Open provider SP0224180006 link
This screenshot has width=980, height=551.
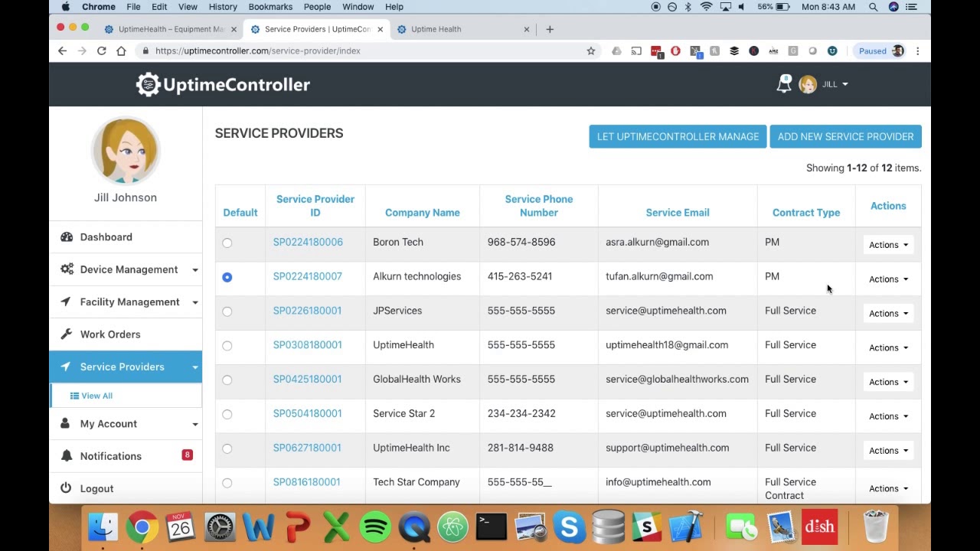pos(308,242)
